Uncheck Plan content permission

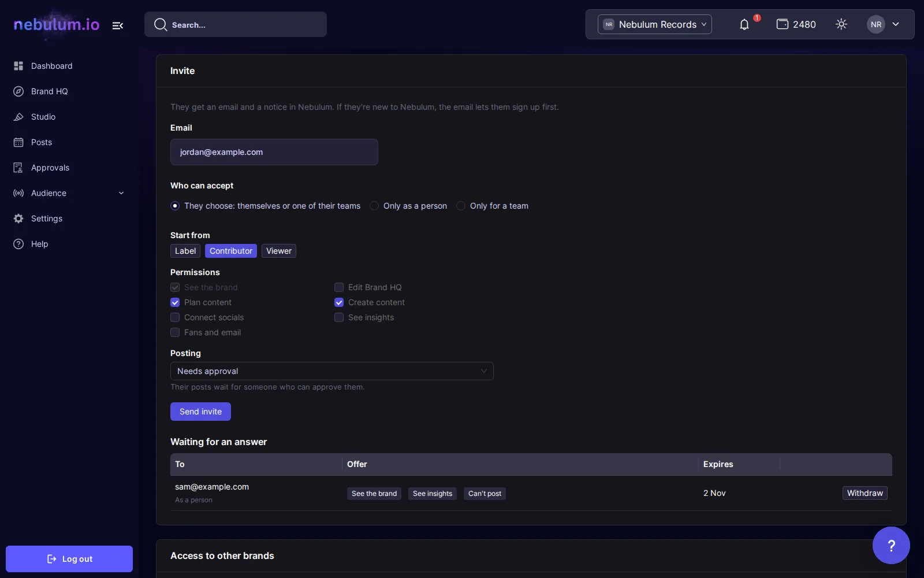pos(175,302)
